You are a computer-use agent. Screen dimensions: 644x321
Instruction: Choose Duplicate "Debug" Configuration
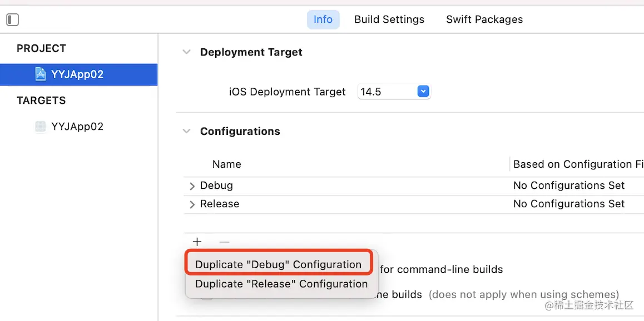click(279, 264)
